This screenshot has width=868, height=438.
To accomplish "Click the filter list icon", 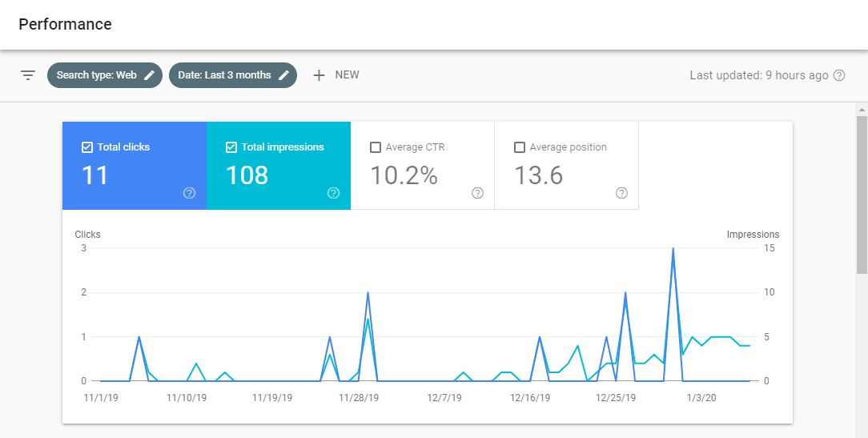I will point(28,75).
